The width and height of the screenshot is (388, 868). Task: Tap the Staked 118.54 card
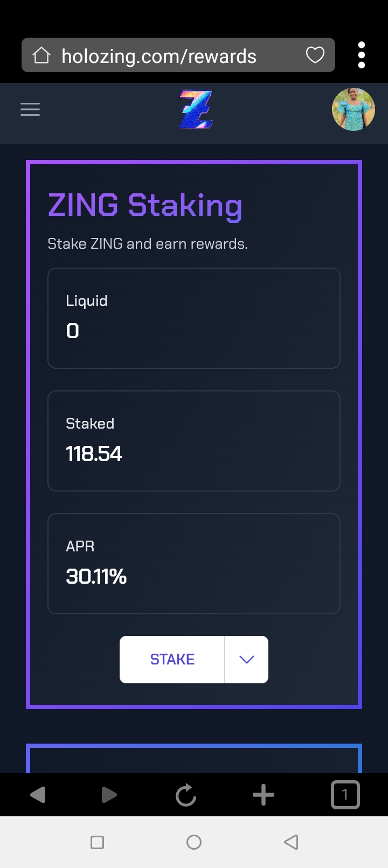tap(194, 441)
